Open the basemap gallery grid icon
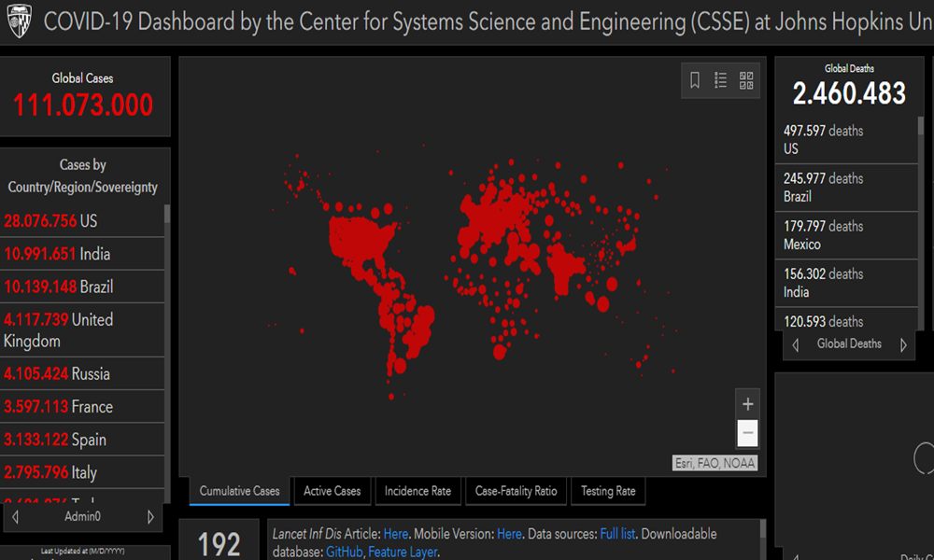Image resolution: width=934 pixels, height=560 pixels. [746, 80]
